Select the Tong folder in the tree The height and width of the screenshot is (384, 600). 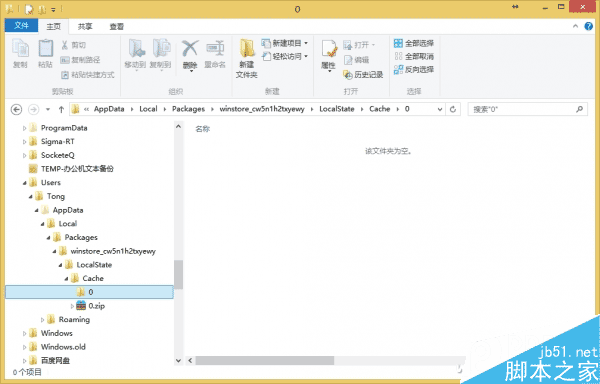55,196
